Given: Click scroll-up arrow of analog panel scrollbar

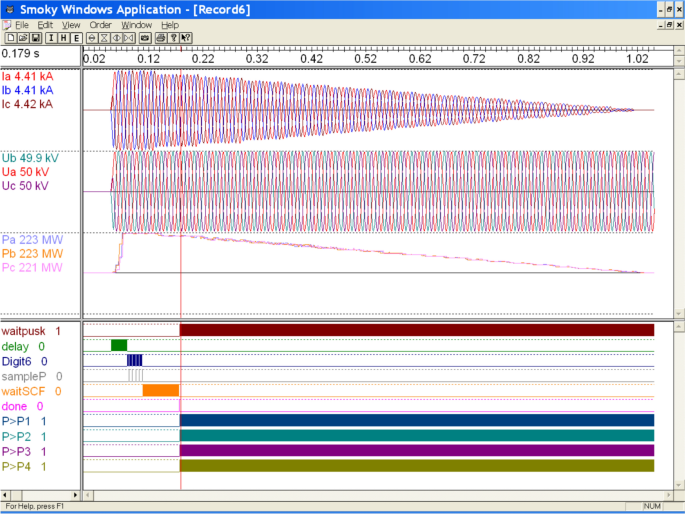Looking at the screenshot, I should pyautogui.click(x=678, y=74).
